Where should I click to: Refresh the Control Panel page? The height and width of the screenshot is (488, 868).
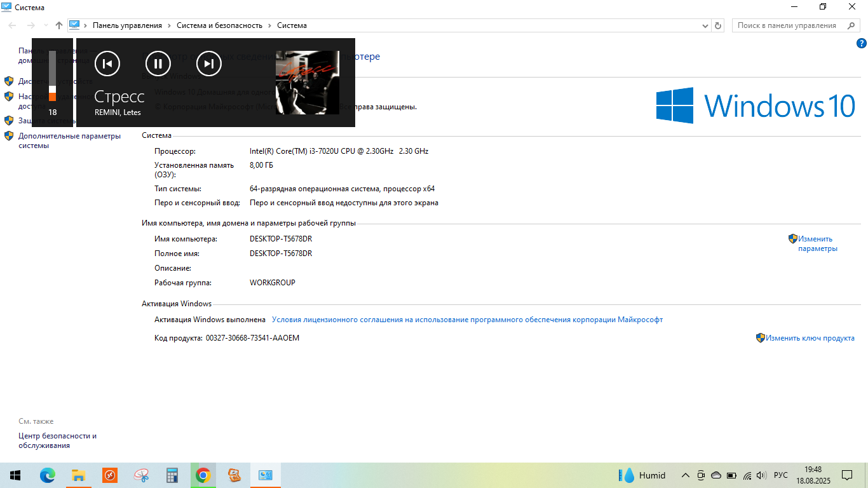(718, 25)
